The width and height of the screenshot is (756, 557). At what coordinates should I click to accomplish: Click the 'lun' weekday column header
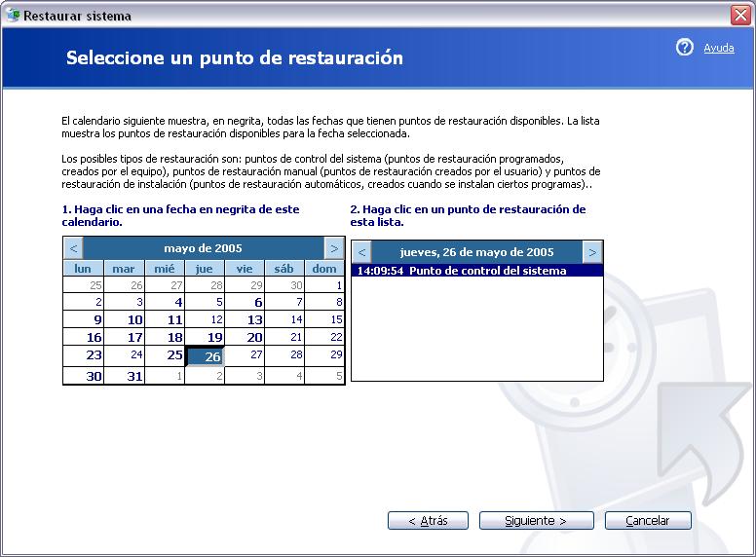pos(84,269)
